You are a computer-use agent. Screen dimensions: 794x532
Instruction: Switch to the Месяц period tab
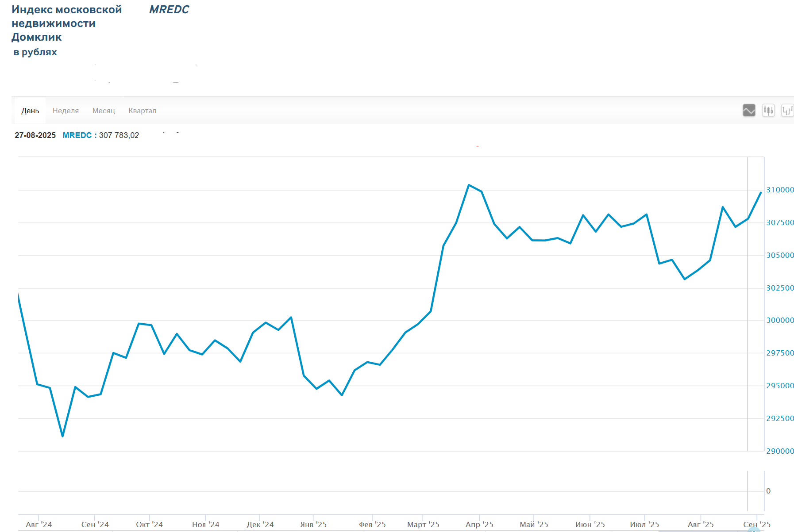pos(104,111)
